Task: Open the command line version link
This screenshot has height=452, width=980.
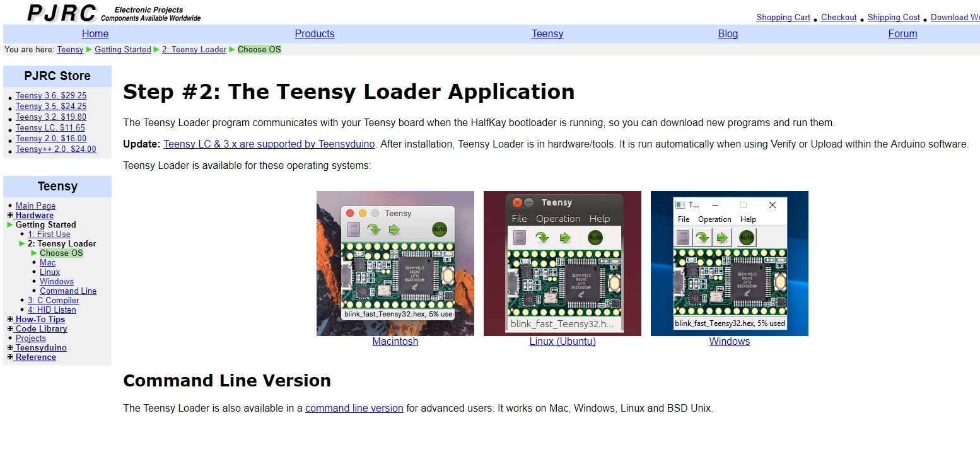Action: [x=354, y=409]
